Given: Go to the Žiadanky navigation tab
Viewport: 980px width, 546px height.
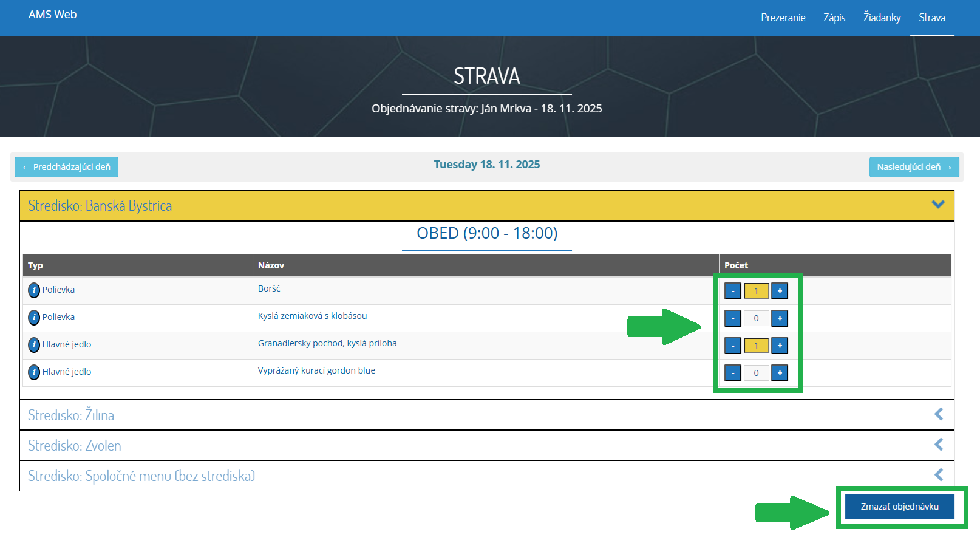Looking at the screenshot, I should point(882,18).
